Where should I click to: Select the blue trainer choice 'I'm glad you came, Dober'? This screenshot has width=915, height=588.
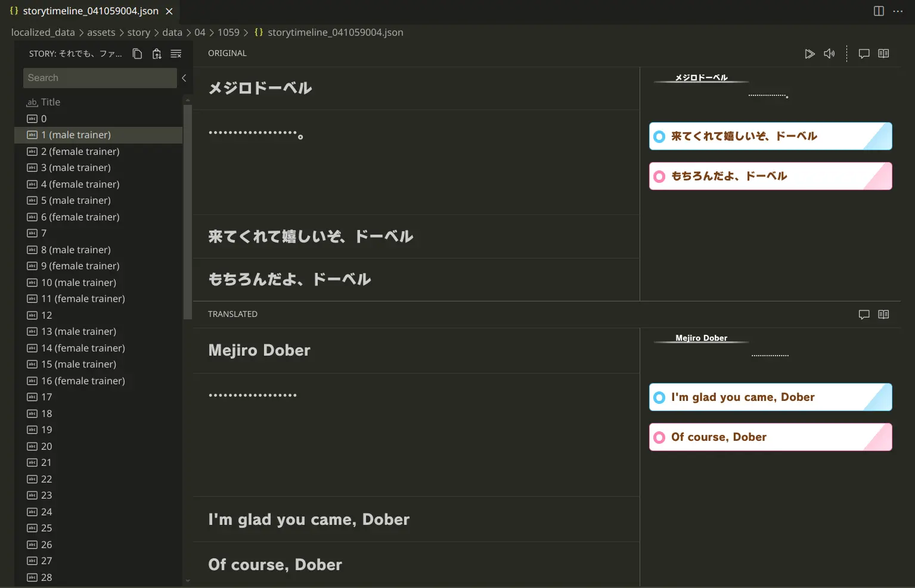tap(770, 397)
